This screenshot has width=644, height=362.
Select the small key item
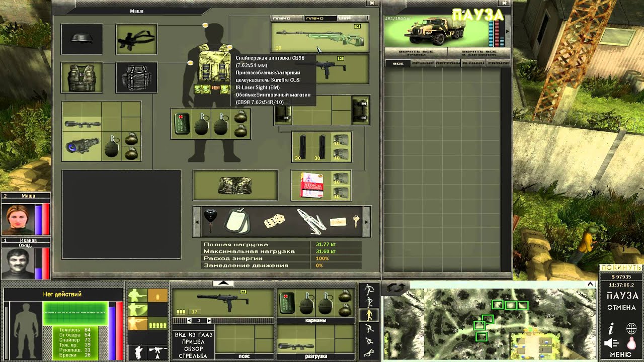pos(356,221)
